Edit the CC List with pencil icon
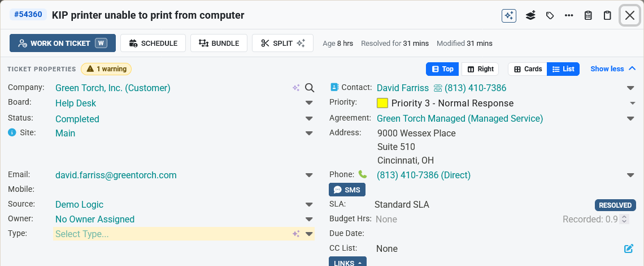This screenshot has height=266, width=644. 628,248
